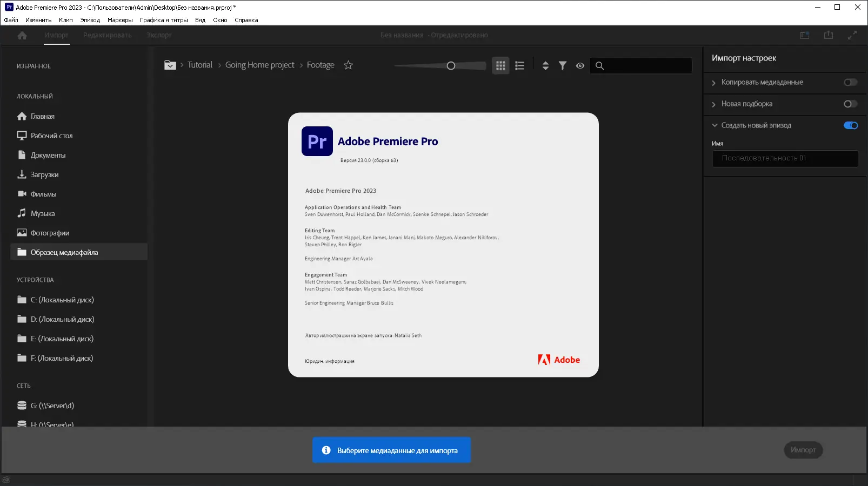Open the Загрузки downloads folder
Image resolution: width=868 pixels, height=486 pixels.
[x=79, y=174]
